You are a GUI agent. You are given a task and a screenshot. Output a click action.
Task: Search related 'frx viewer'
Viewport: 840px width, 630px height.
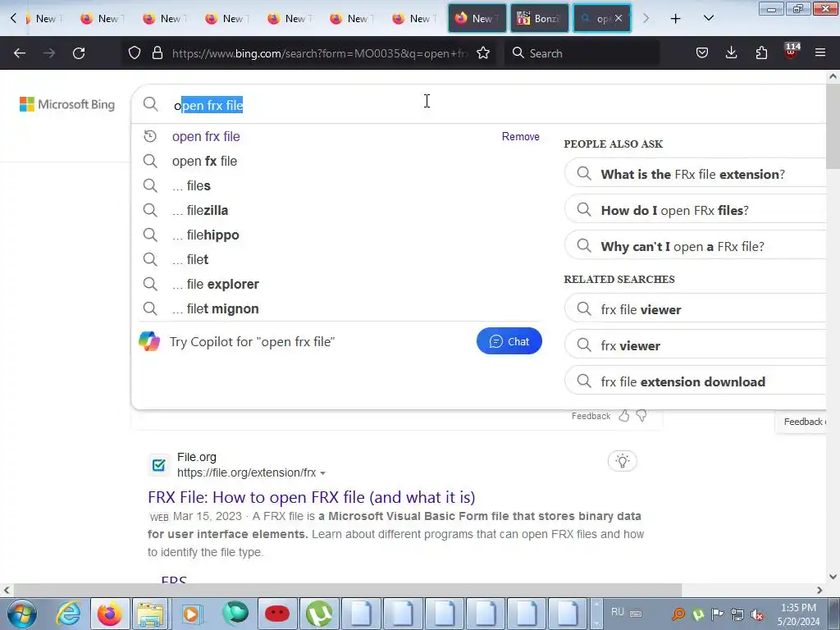696,345
